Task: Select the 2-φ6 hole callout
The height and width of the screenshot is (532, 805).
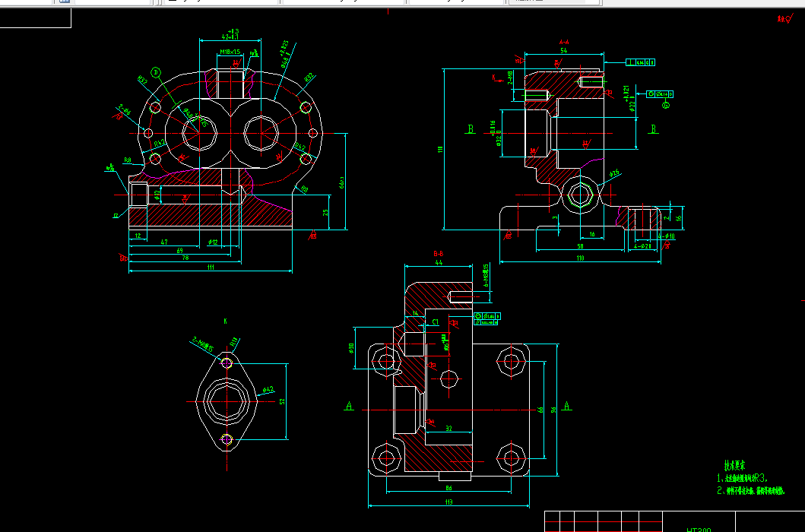Action: tap(125, 109)
